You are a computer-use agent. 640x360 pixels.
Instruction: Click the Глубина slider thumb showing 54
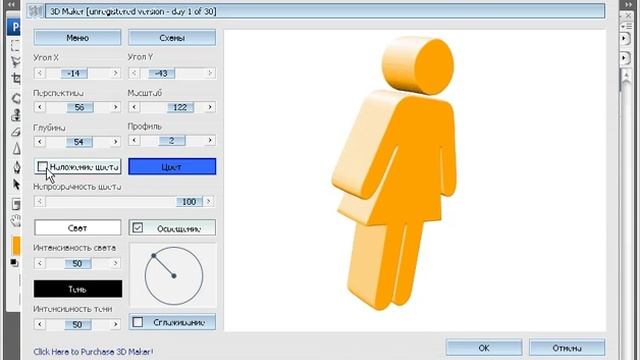(78, 142)
